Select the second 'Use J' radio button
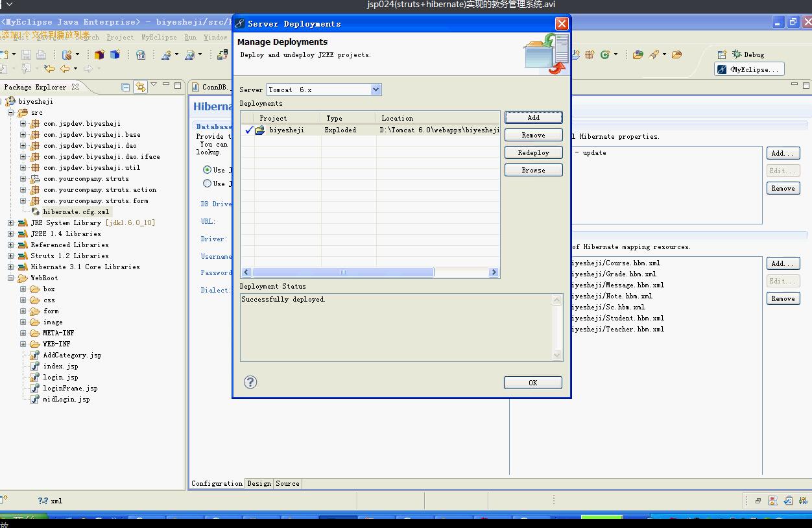The image size is (812, 528). tap(207, 184)
